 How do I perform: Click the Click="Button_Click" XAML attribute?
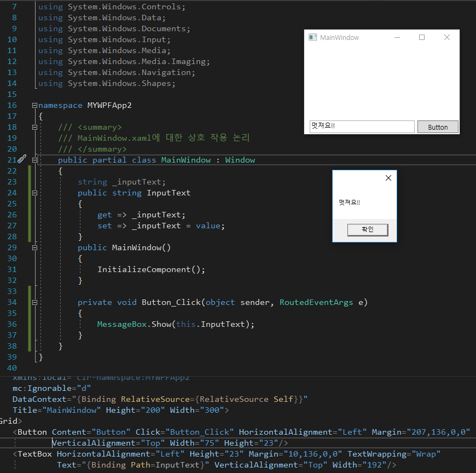(184, 432)
